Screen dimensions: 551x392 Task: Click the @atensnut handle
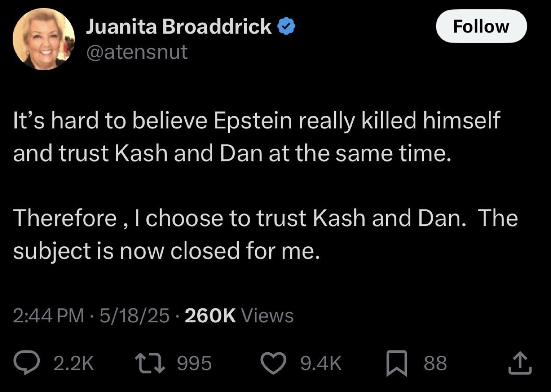click(136, 52)
